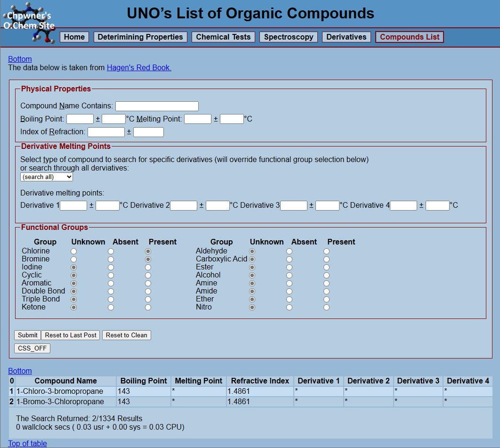Switch to the Home tab
This screenshot has width=500, height=448.
[74, 36]
